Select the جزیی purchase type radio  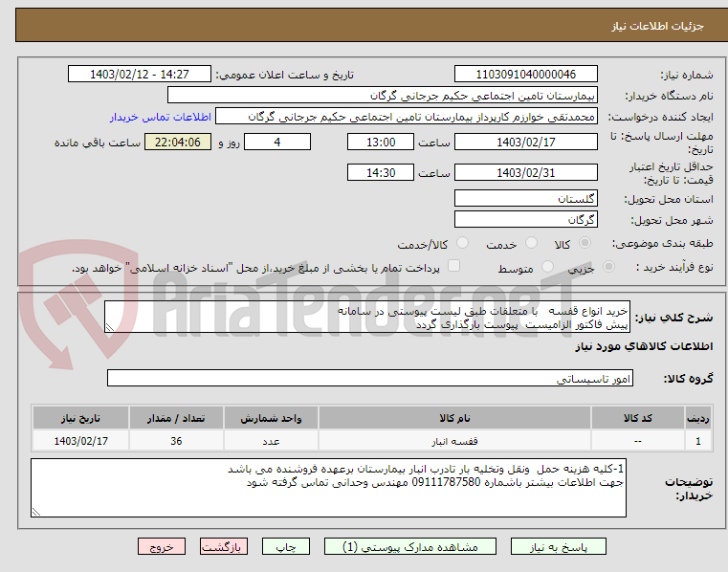pyautogui.click(x=608, y=267)
